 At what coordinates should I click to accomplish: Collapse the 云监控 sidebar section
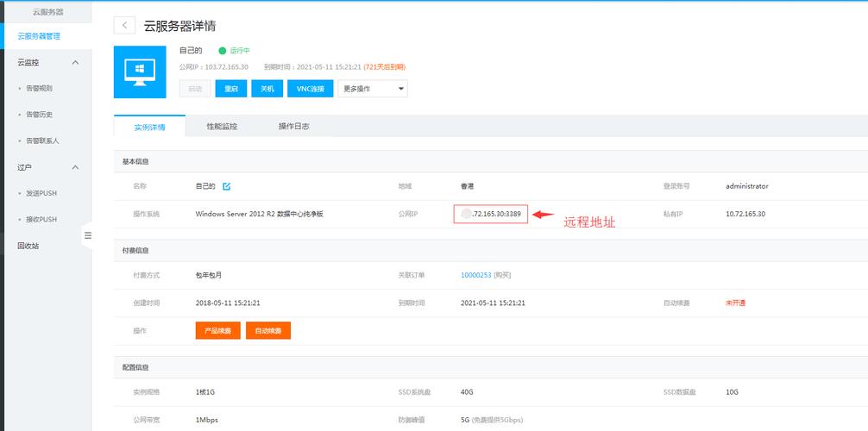pyautogui.click(x=75, y=63)
